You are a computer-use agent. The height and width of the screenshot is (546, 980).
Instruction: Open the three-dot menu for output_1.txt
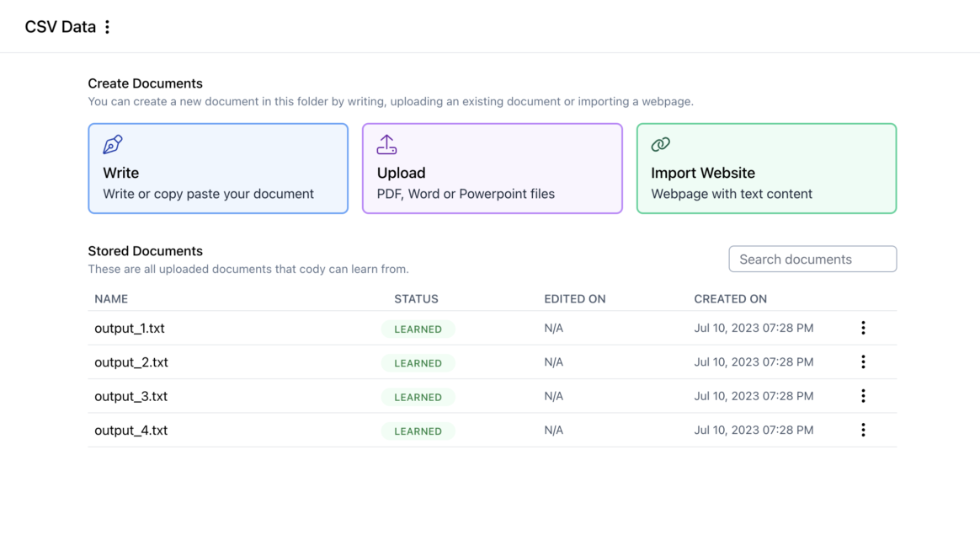(x=863, y=328)
